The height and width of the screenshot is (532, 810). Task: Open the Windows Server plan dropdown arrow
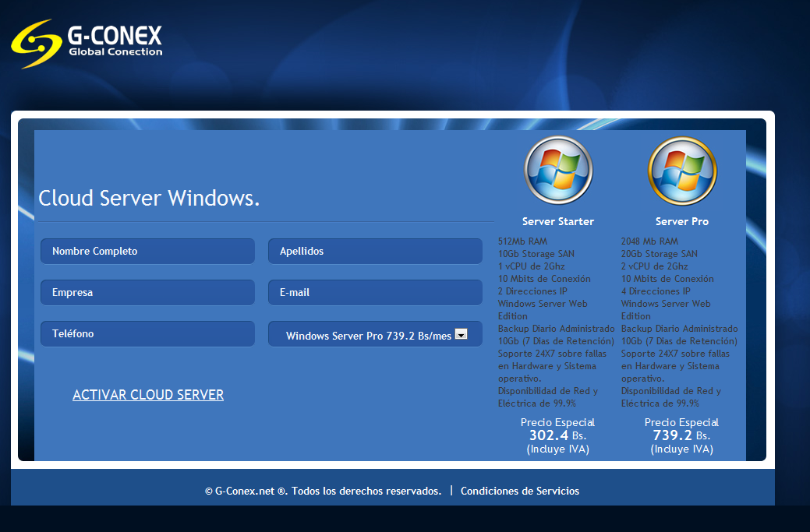tap(462, 334)
